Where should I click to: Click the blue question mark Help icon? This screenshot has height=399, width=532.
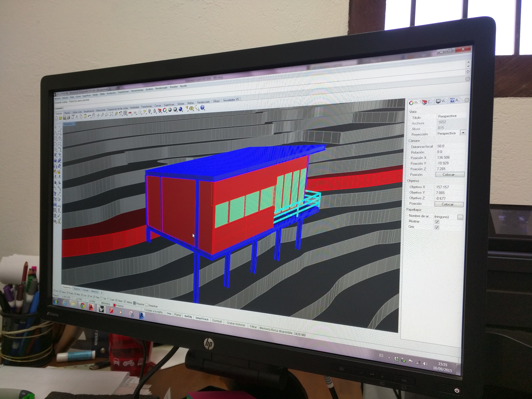click(202, 108)
